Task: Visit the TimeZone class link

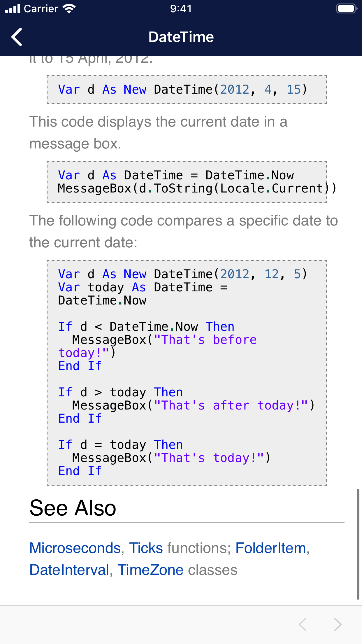Action: tap(150, 570)
